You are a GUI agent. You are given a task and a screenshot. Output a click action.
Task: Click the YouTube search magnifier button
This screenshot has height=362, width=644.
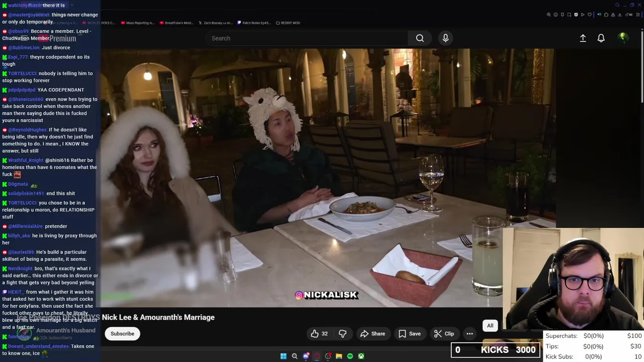(420, 38)
